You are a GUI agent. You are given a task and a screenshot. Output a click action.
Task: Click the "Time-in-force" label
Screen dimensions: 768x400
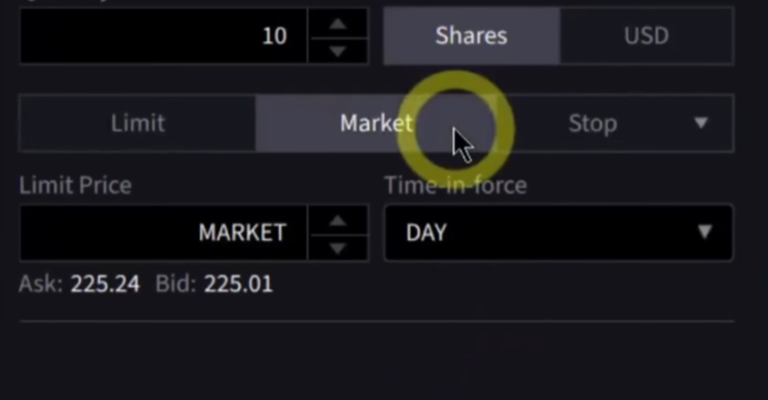pos(455,185)
